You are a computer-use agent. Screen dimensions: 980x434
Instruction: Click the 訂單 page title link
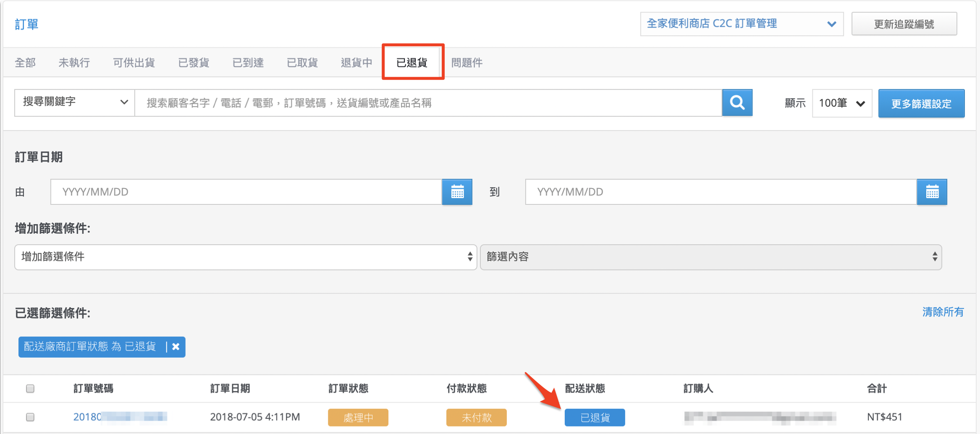point(26,24)
